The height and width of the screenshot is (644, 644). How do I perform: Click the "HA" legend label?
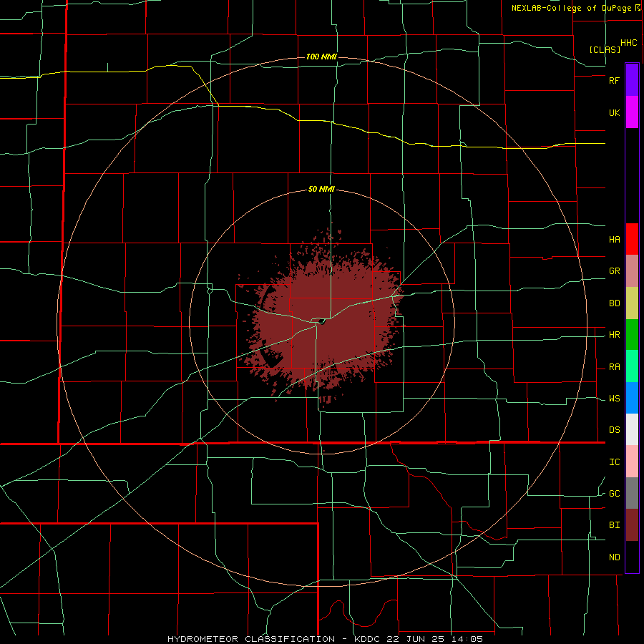(x=614, y=240)
